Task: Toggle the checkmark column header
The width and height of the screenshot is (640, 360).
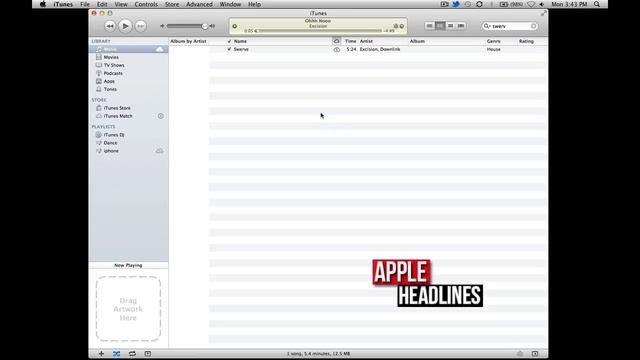Action: (229, 41)
